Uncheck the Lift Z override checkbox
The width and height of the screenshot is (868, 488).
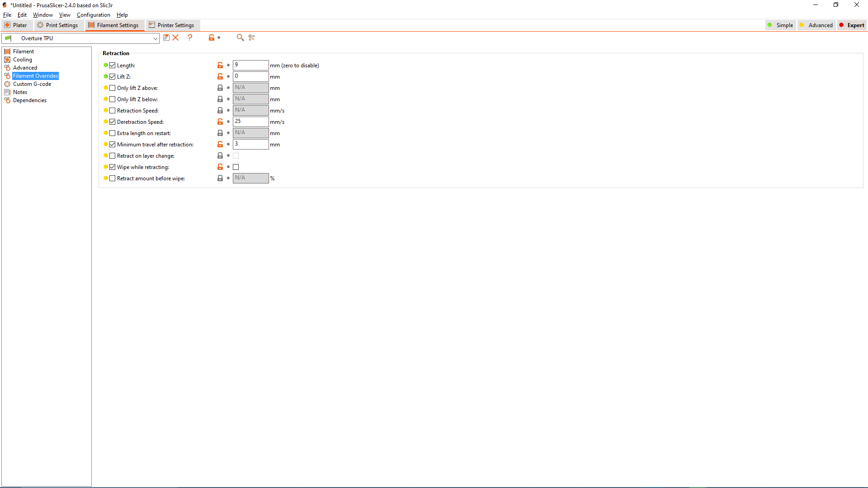click(x=113, y=77)
